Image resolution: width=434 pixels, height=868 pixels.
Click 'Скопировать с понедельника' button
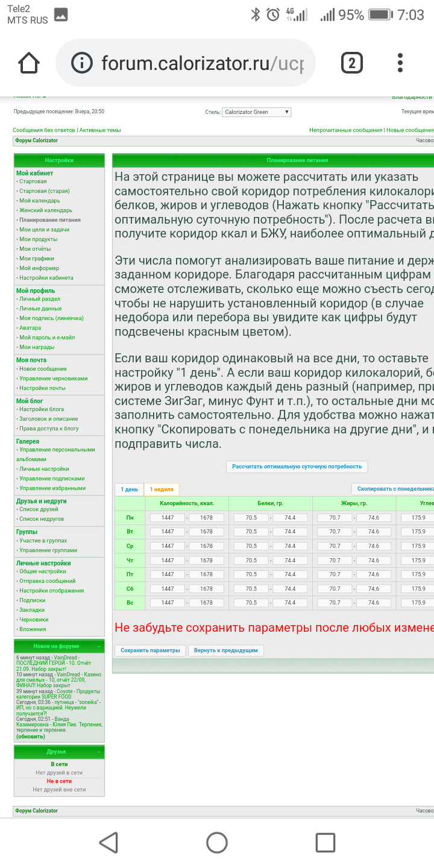click(392, 489)
